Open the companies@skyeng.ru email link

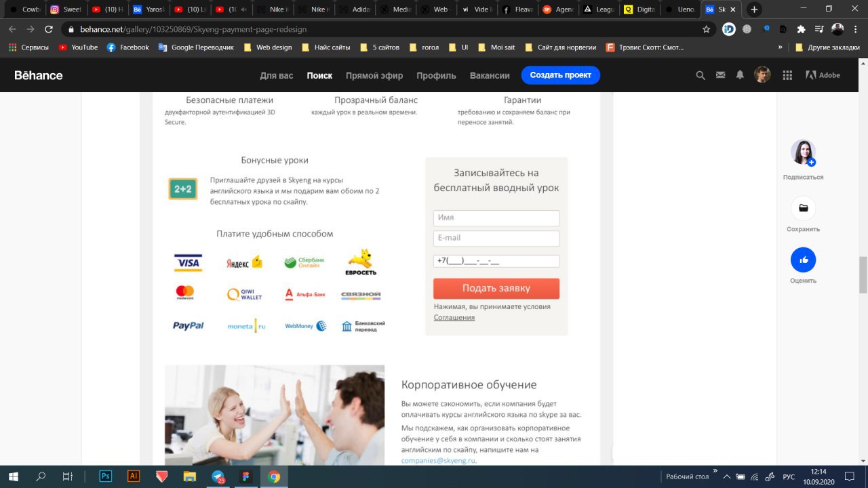(x=438, y=460)
